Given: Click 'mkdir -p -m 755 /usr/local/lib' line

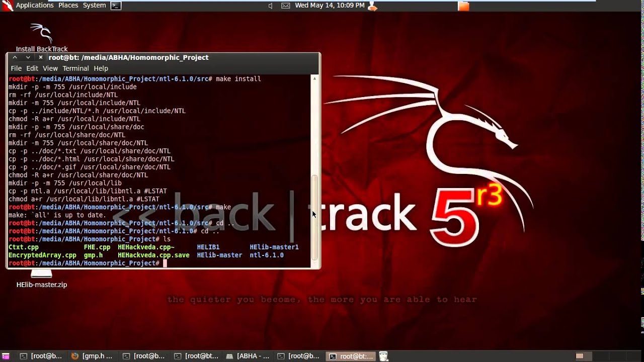Looking at the screenshot, I should click(65, 183).
